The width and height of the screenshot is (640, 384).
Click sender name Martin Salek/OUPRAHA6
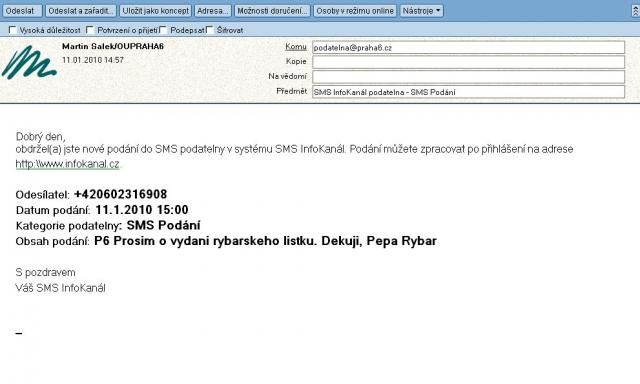click(113, 47)
